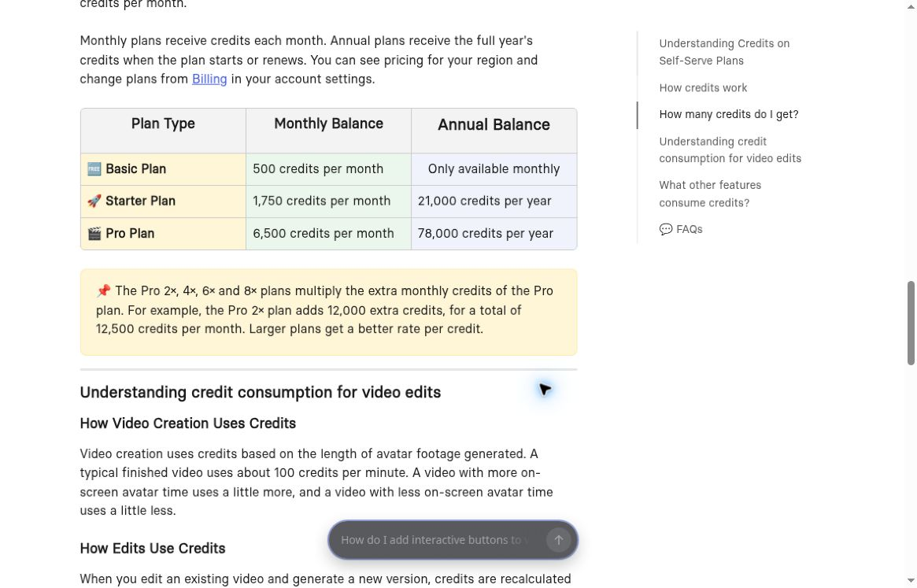Viewport: 917px width, 588px height.
Task: Click the scroll down arrow at bottom right
Action: pos(911,581)
